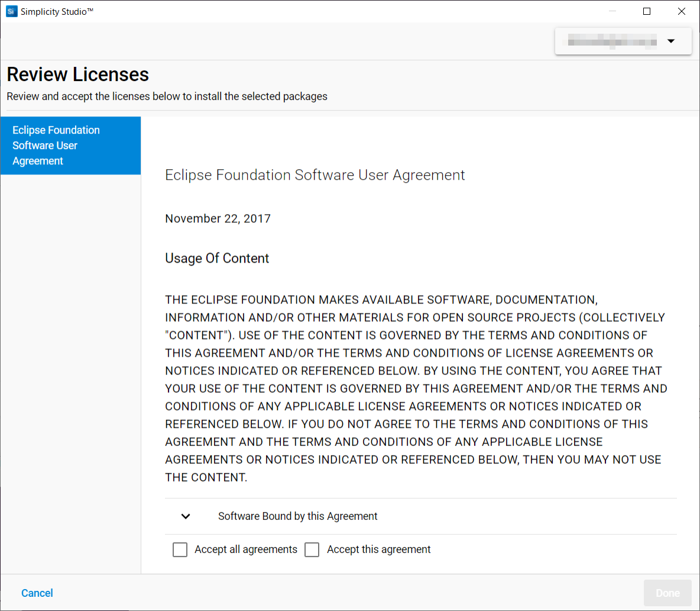Open the blurred account dropdown at top right
700x611 pixels.
(x=623, y=41)
